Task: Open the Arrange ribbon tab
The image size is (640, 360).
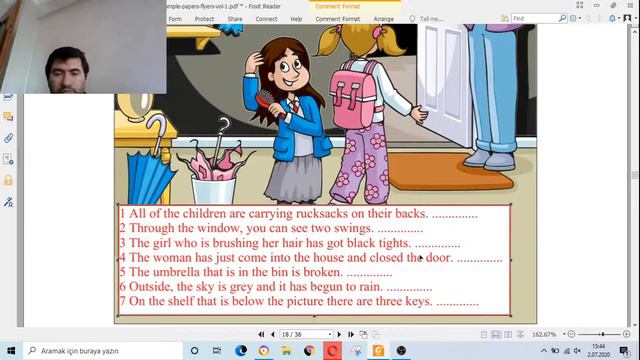Action: click(x=384, y=19)
